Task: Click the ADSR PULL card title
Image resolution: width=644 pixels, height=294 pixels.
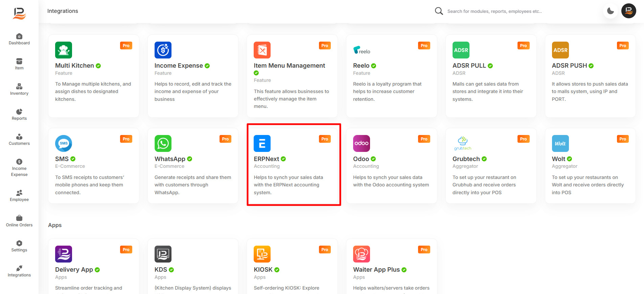Action: 469,66
